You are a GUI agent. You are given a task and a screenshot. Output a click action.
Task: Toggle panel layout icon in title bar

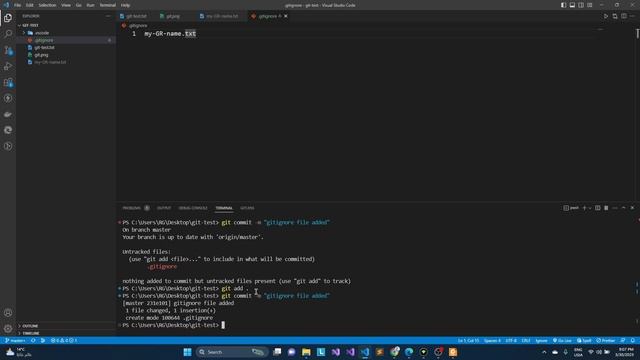point(572,5)
